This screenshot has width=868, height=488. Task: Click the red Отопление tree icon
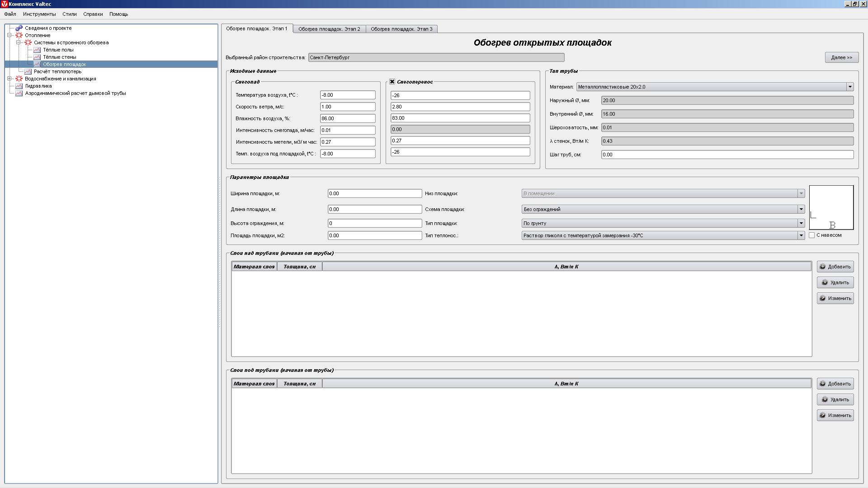(19, 35)
